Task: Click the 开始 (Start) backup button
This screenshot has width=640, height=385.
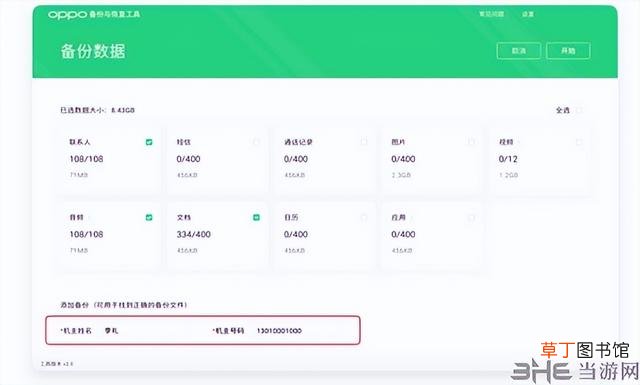Action: point(568,51)
